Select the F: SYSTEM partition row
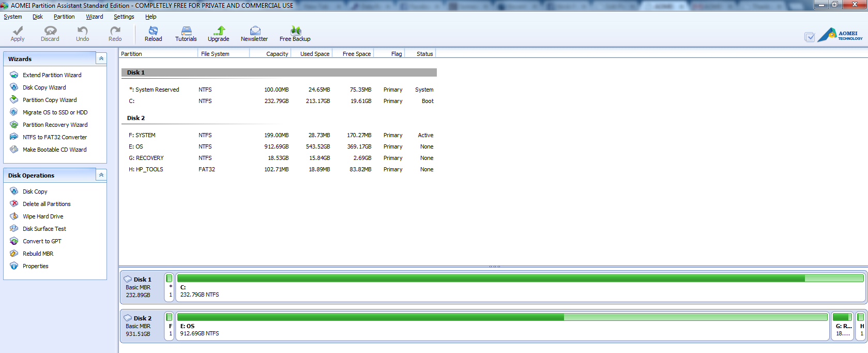The height and width of the screenshot is (353, 868). (279, 135)
